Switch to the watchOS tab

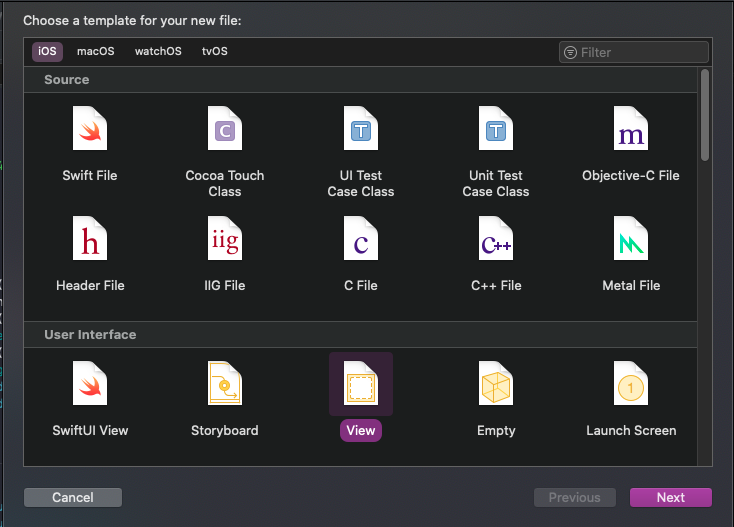point(158,52)
